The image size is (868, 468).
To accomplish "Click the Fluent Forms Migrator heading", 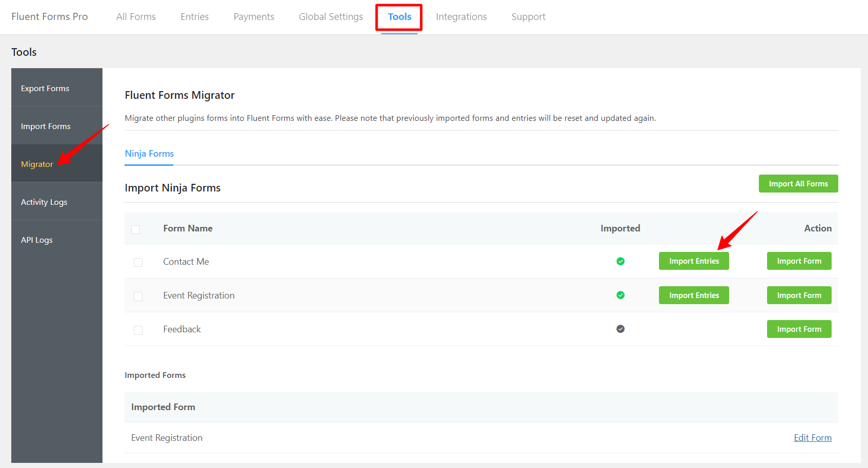I will coord(179,95).
